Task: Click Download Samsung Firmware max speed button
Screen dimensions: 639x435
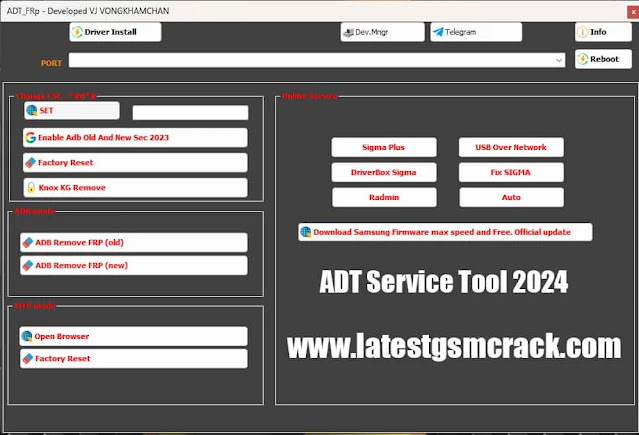Action: pos(445,232)
